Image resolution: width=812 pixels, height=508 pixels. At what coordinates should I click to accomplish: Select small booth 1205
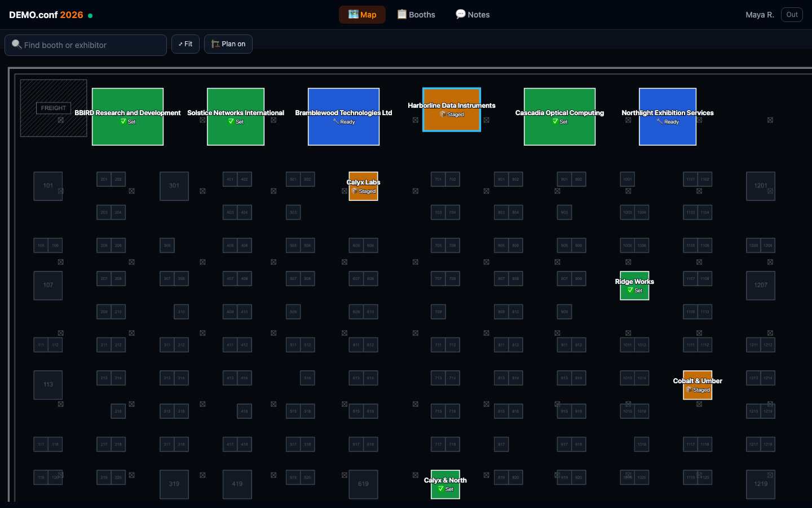click(x=754, y=246)
